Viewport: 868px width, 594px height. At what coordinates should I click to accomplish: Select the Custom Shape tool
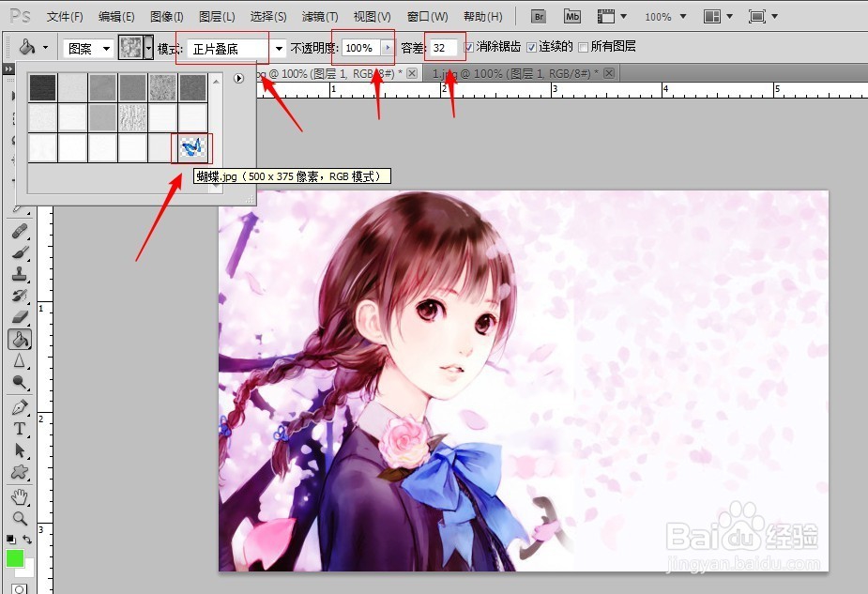[20, 472]
